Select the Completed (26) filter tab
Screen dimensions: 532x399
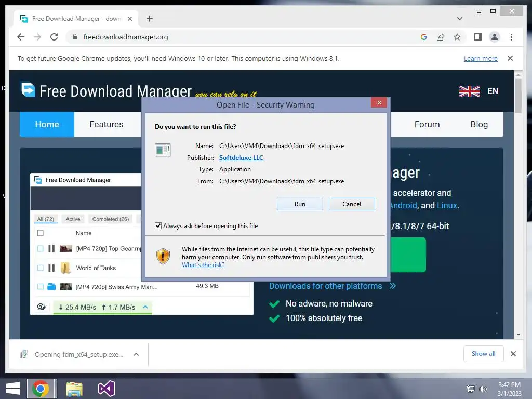(x=111, y=219)
